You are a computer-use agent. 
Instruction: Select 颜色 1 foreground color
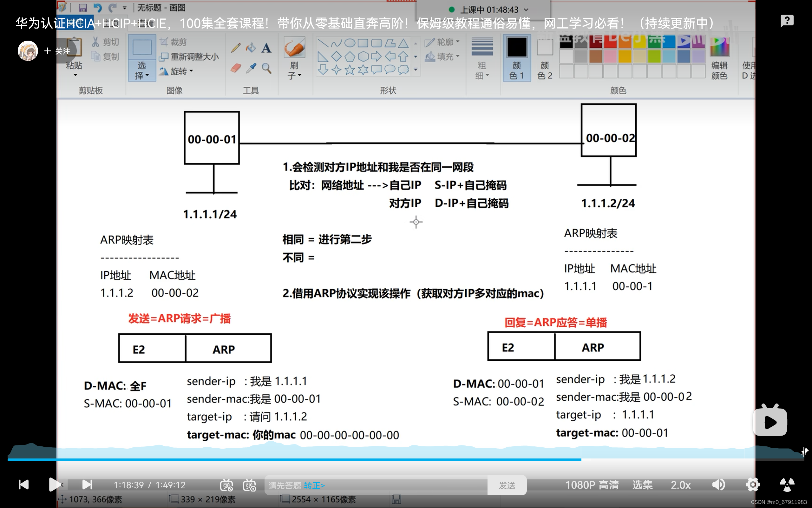[517, 58]
